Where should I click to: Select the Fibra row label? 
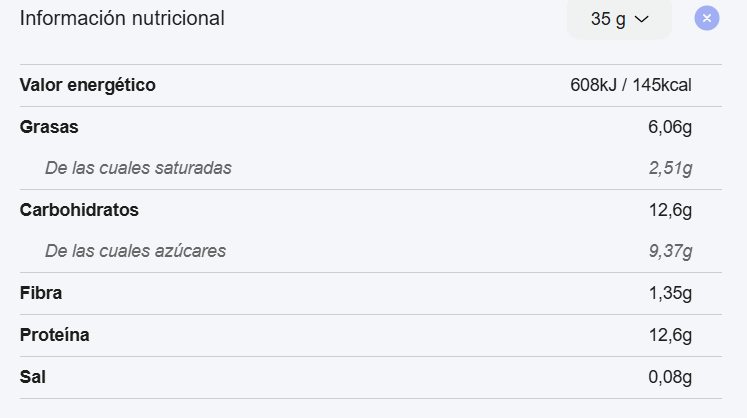point(41,293)
